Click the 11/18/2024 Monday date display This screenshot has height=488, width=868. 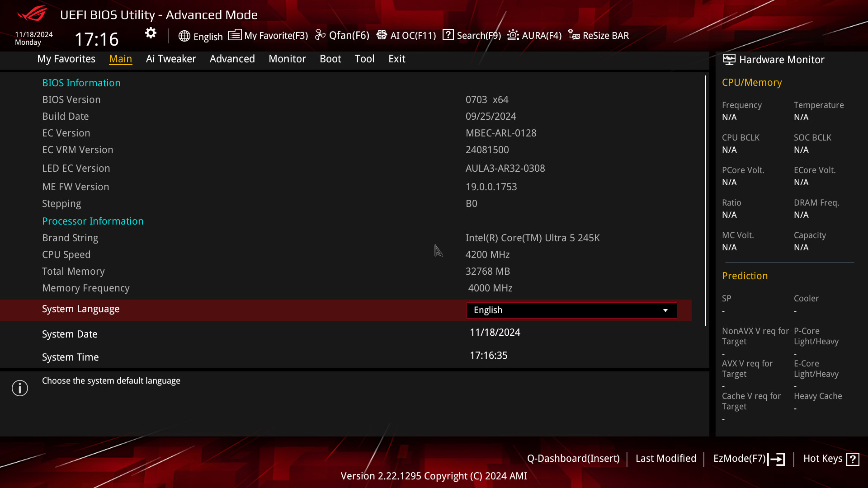[x=34, y=38]
